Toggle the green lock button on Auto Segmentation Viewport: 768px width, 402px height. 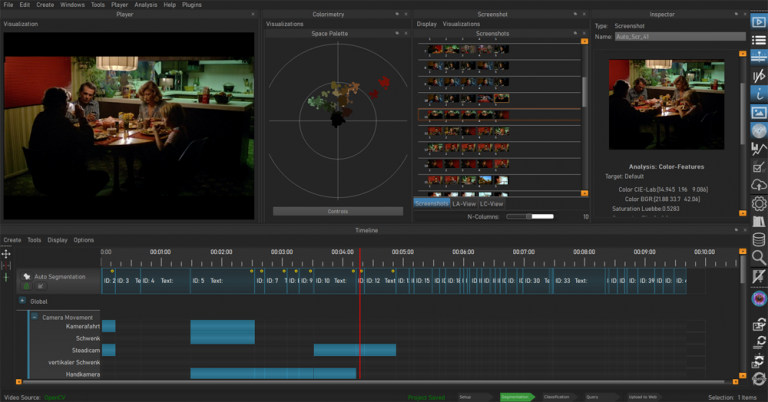pos(27,286)
